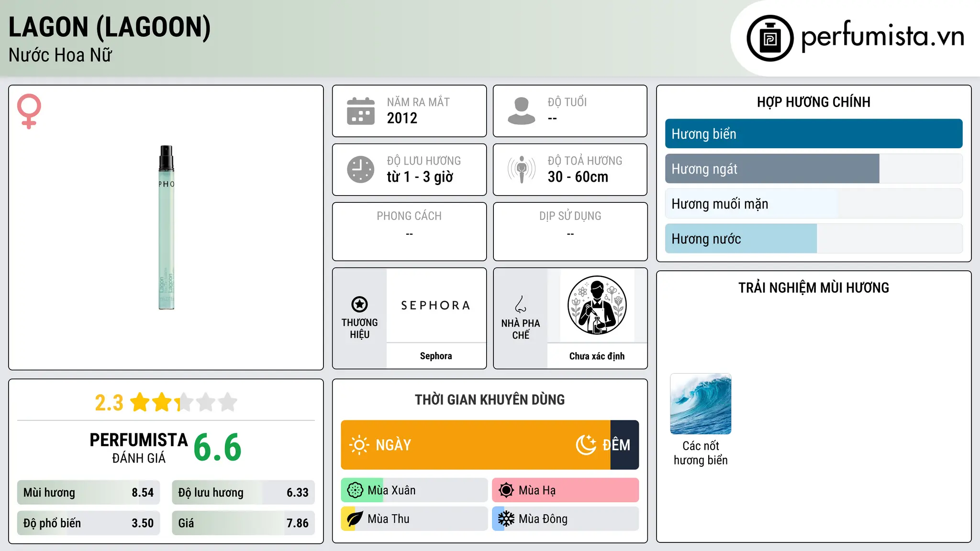Click the sillage icon beside Độ Toả Hương
This screenshot has width=980, height=551.
522,169
